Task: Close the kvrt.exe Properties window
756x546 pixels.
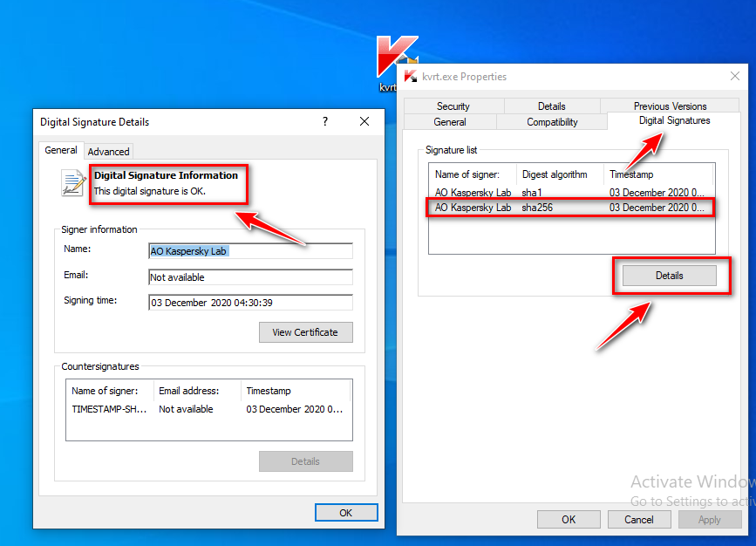Action: pos(735,76)
